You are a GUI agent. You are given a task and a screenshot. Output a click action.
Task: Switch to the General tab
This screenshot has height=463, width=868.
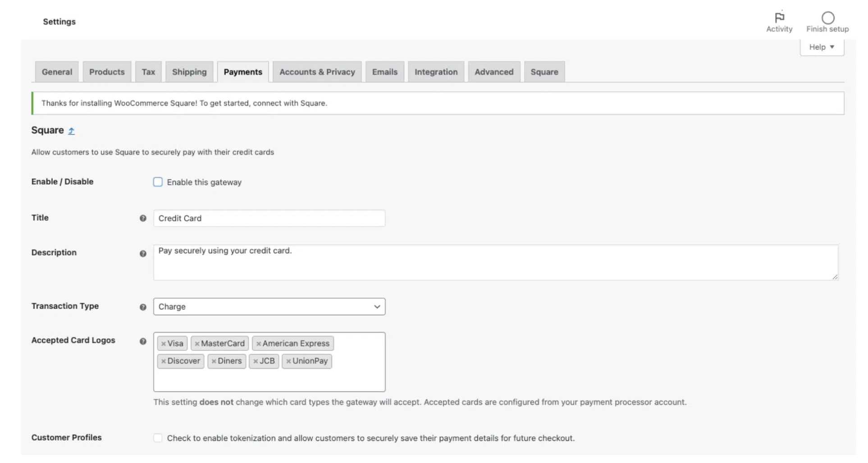click(57, 72)
